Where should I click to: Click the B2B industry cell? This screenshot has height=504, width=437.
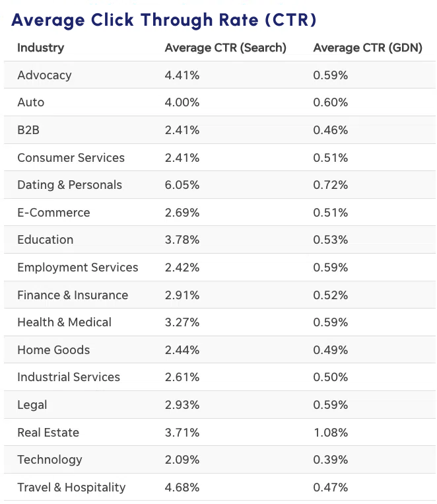pyautogui.click(x=28, y=130)
